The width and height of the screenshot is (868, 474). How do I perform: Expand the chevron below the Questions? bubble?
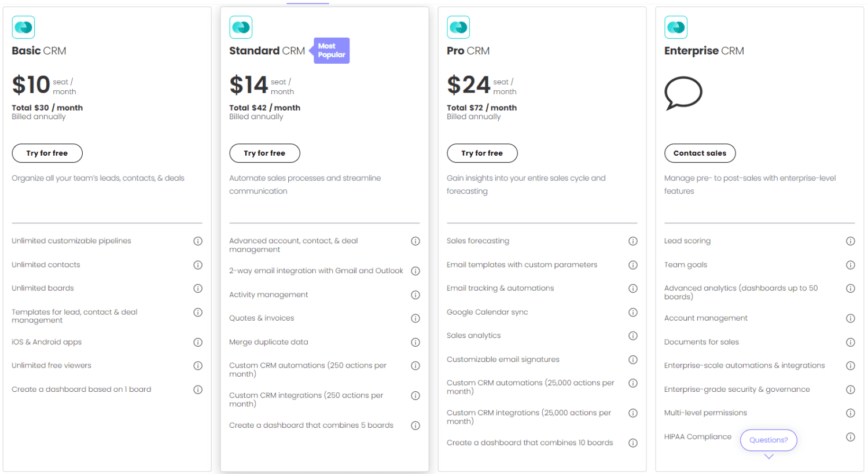pos(769,457)
